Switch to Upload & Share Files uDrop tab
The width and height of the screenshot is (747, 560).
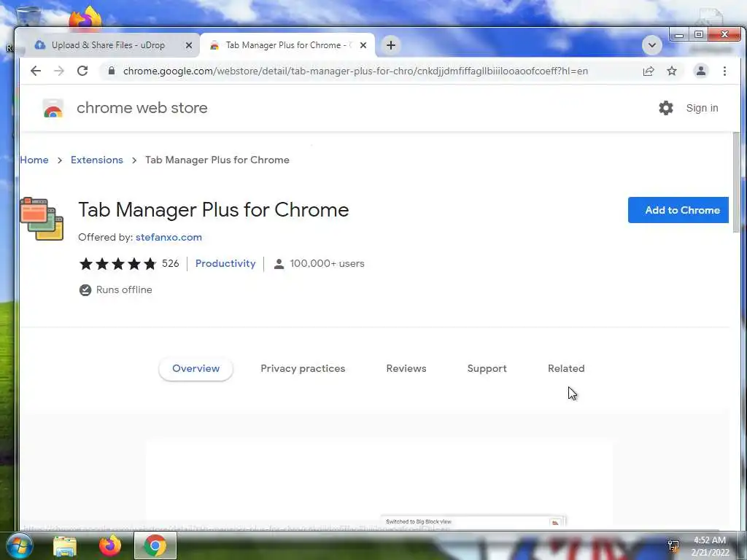tap(108, 45)
